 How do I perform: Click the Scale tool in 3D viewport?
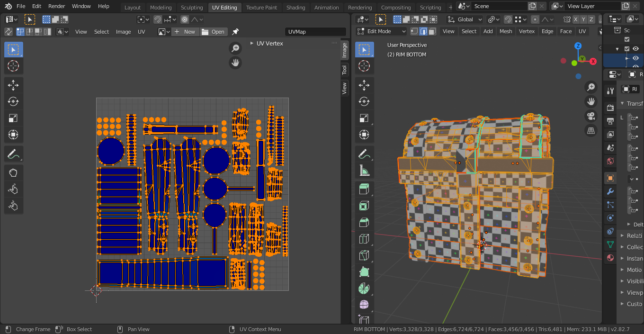(364, 118)
